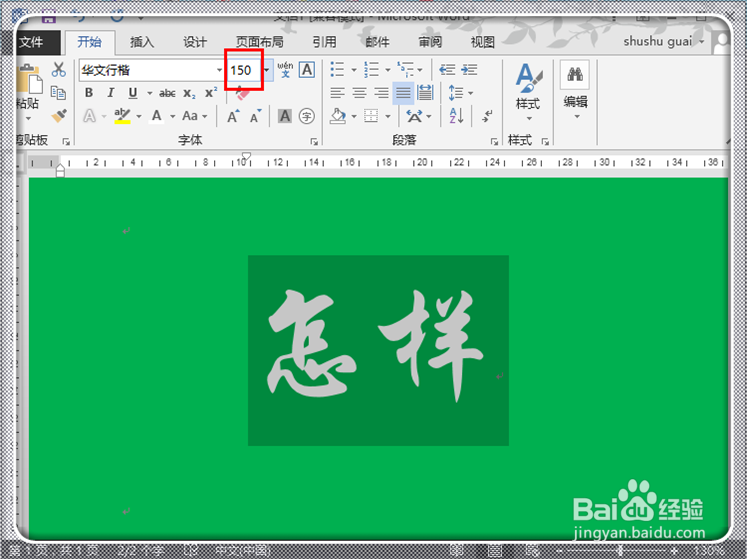Switch to the 开始 Home tab
747x559 pixels.
click(90, 42)
